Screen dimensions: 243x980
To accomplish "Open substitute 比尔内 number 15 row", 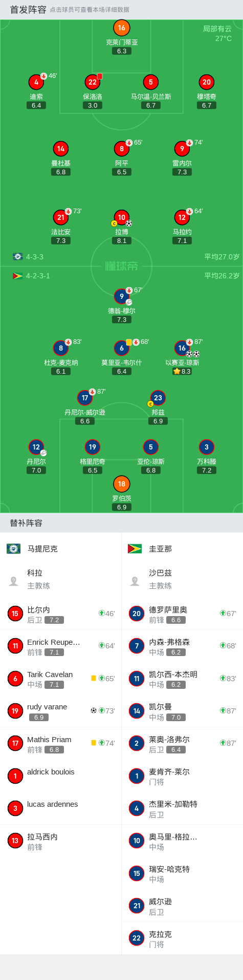I will [61, 614].
